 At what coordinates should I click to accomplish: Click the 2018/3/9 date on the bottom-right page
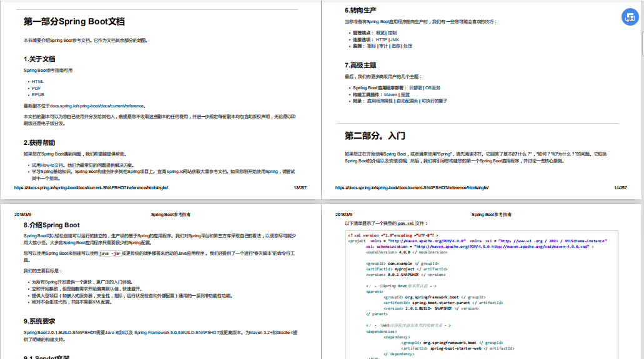click(x=344, y=214)
